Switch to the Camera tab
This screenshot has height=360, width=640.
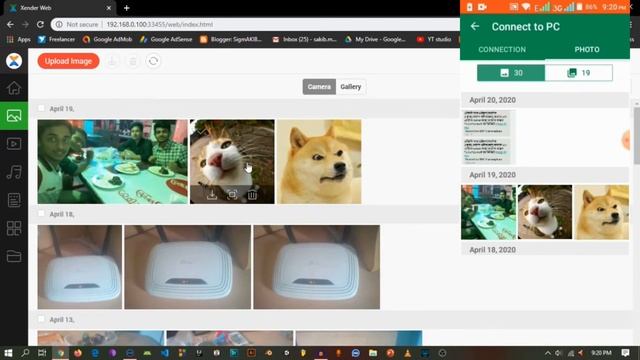pos(319,87)
